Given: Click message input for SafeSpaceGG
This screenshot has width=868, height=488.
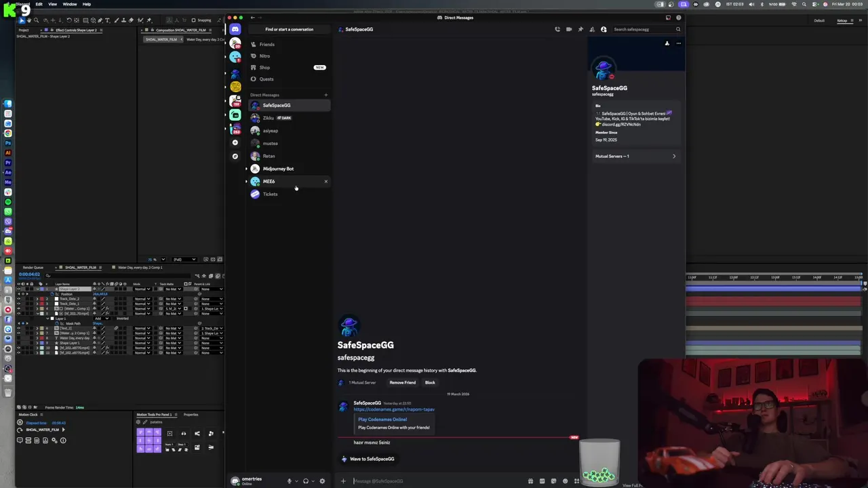Looking at the screenshot, I should (437, 481).
